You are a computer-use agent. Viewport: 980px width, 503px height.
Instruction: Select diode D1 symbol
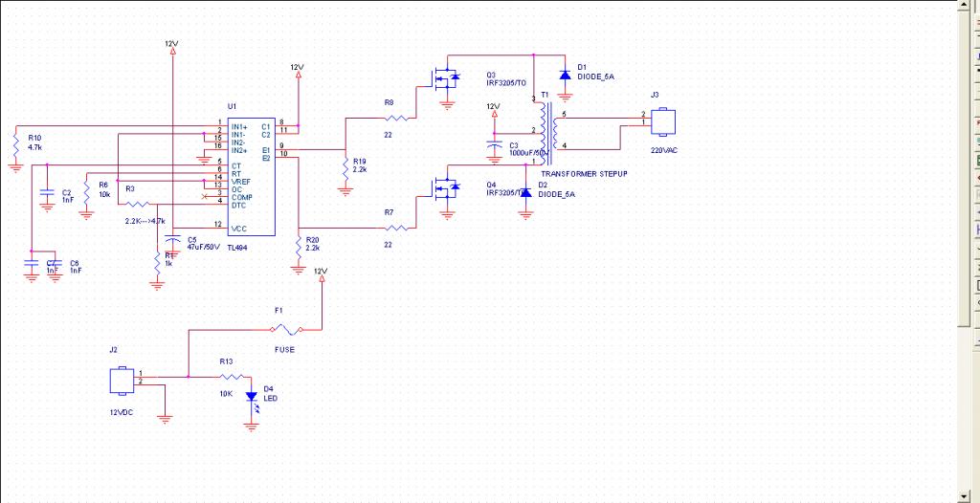pos(565,75)
